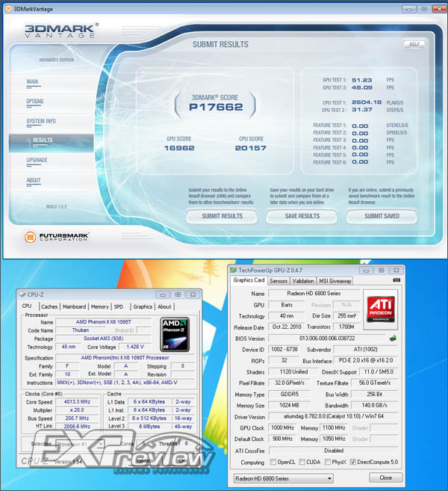Image resolution: width=448 pixels, height=491 pixels.
Task: Open the ABOUT section in 3DMark
Action: tap(34, 180)
